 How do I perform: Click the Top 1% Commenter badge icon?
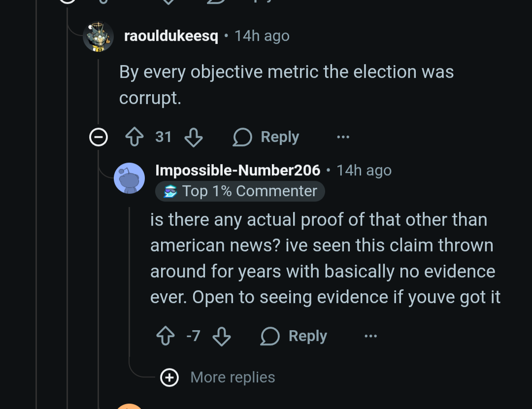click(170, 191)
